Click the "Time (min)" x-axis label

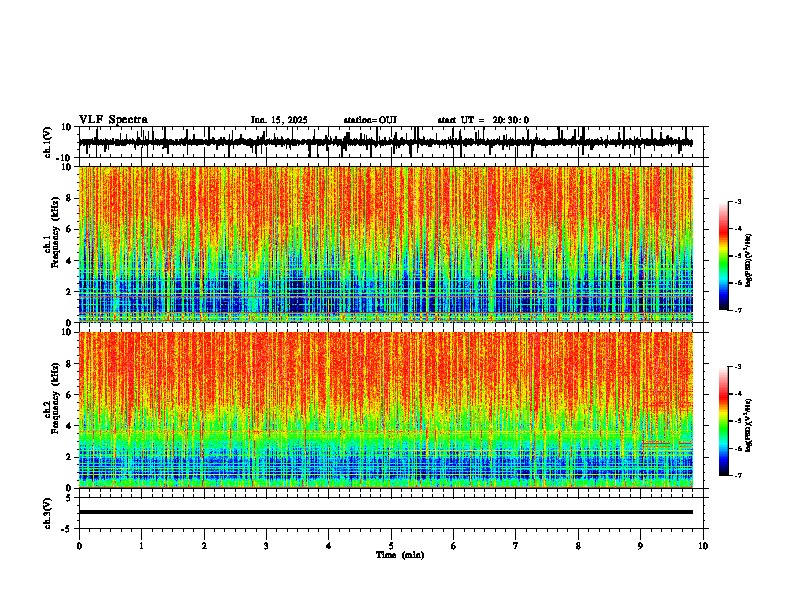pyautogui.click(x=400, y=555)
